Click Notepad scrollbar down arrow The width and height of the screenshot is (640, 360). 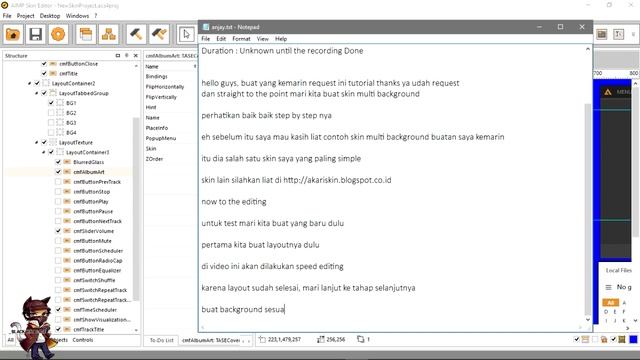coord(588,320)
